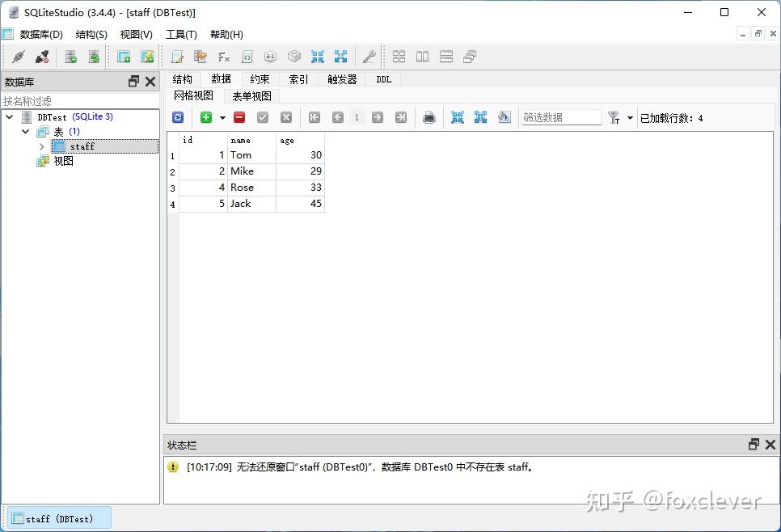The width and height of the screenshot is (781, 532).
Task: Open the DDL history icon
Action: click(201, 57)
